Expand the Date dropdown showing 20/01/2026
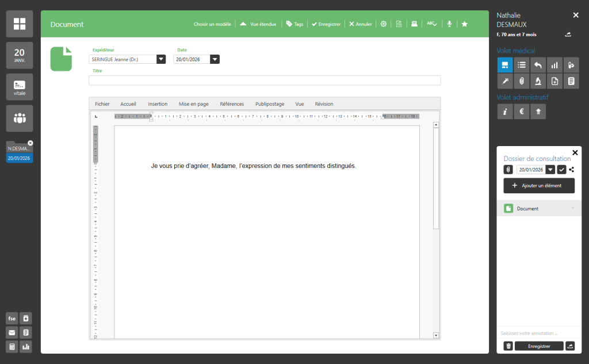The image size is (589, 364). tap(215, 59)
